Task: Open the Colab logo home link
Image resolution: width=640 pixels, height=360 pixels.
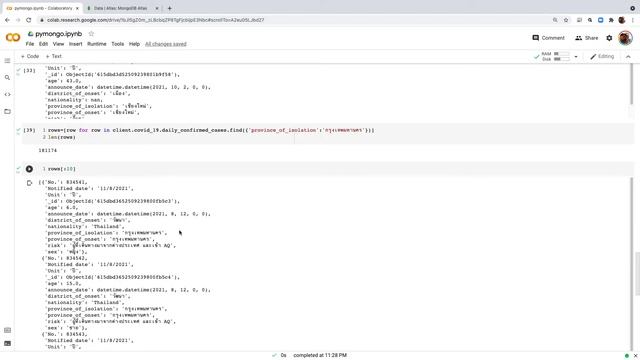Action: coord(13,38)
